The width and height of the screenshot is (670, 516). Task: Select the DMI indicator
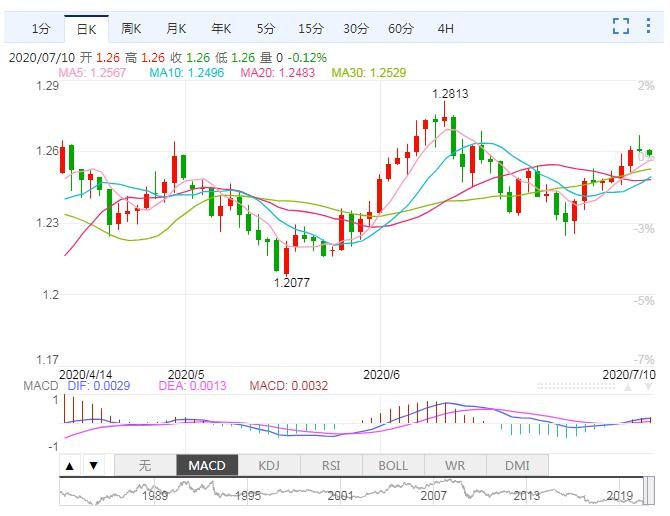(x=517, y=465)
